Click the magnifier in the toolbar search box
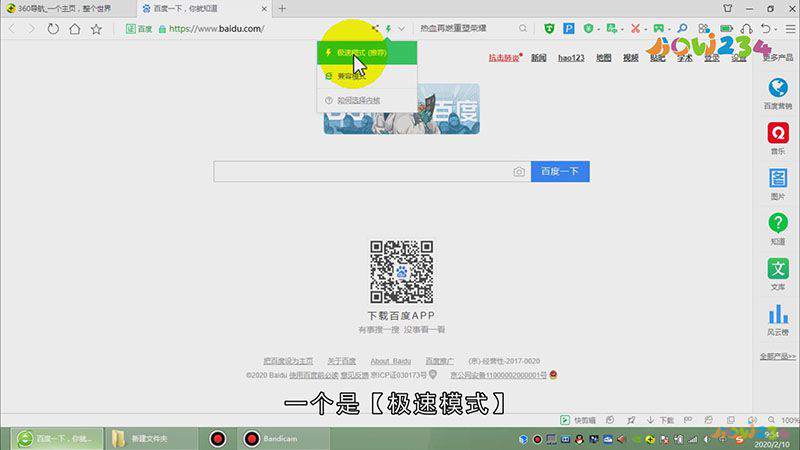The height and width of the screenshot is (450, 800). (523, 29)
